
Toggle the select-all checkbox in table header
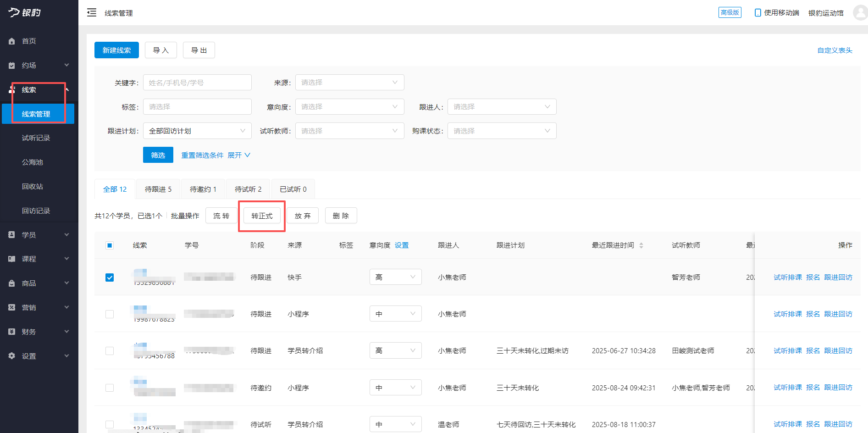(x=110, y=245)
